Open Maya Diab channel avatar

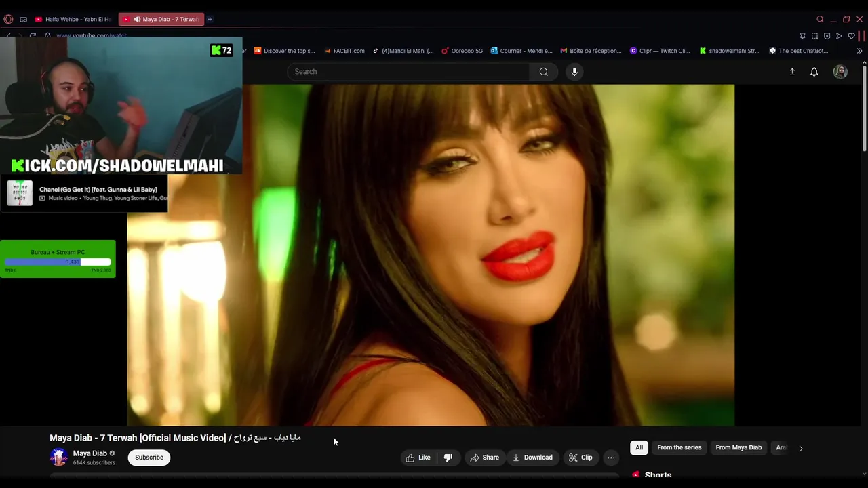59,457
